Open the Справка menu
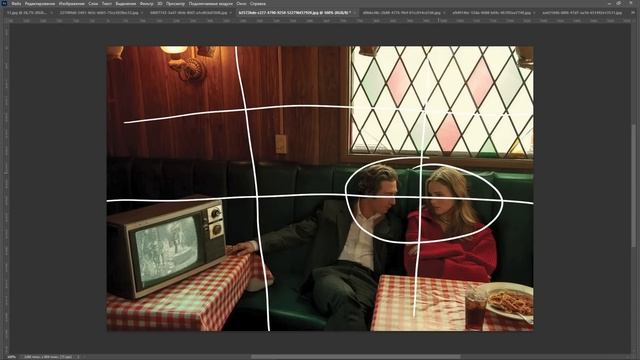The width and height of the screenshot is (640, 360). (x=258, y=4)
